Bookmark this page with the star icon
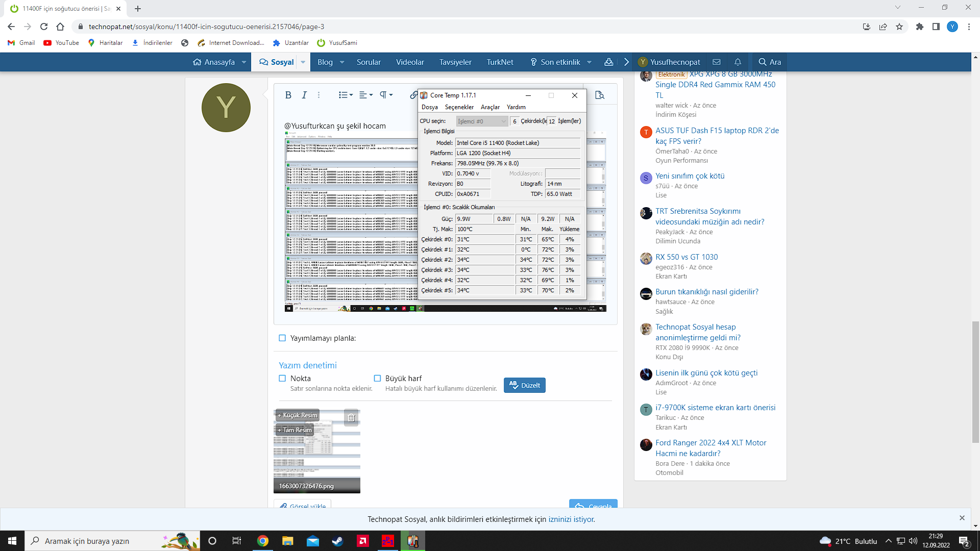 click(899, 27)
